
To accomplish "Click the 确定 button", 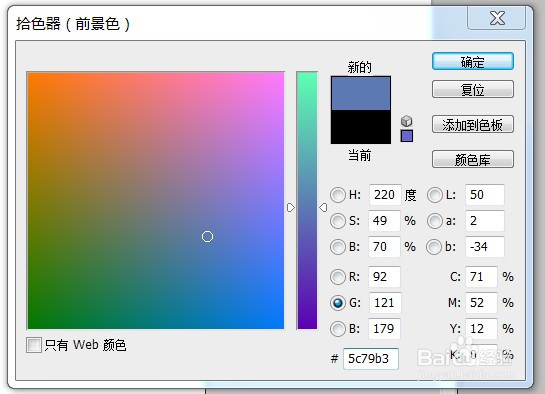I will click(473, 61).
